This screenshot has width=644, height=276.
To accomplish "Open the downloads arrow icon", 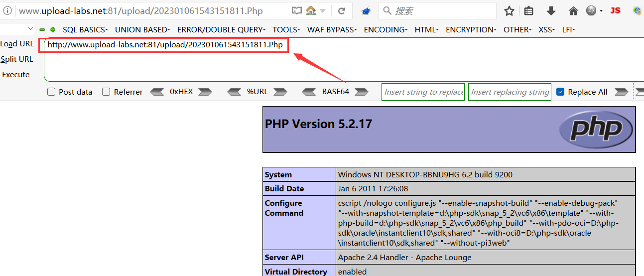I will tap(551, 10).
